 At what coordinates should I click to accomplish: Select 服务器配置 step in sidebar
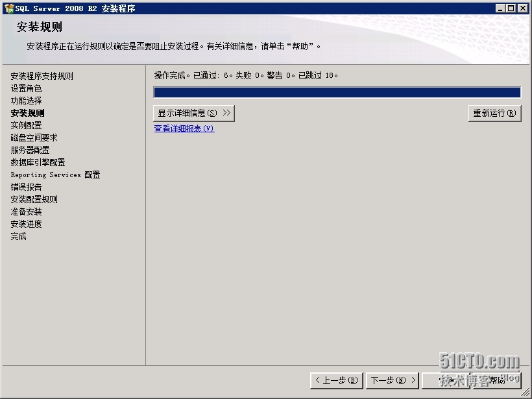(x=30, y=150)
